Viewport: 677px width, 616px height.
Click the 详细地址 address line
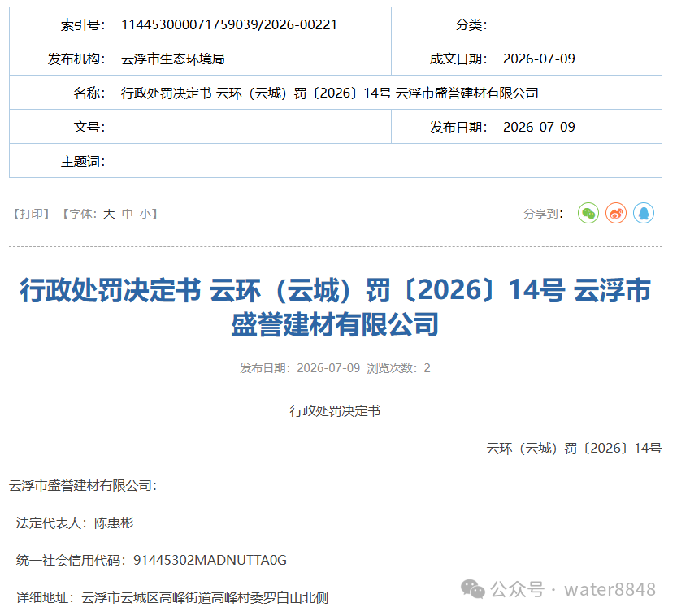(172, 598)
